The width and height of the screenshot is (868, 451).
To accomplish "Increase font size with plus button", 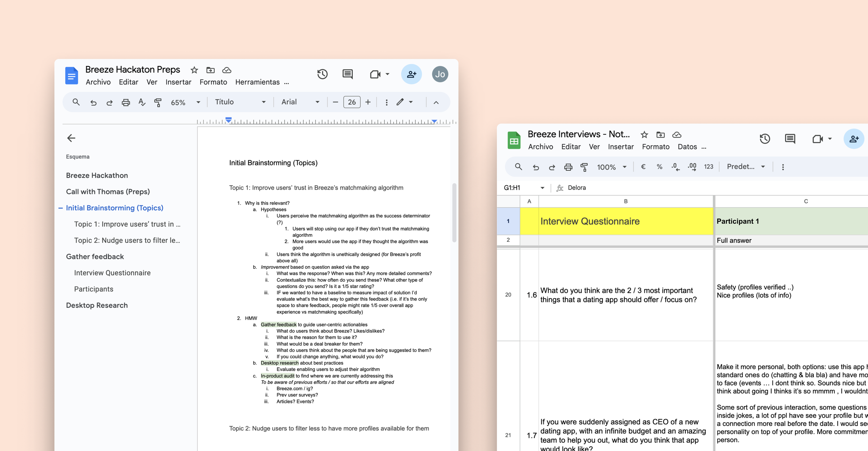I will (368, 102).
